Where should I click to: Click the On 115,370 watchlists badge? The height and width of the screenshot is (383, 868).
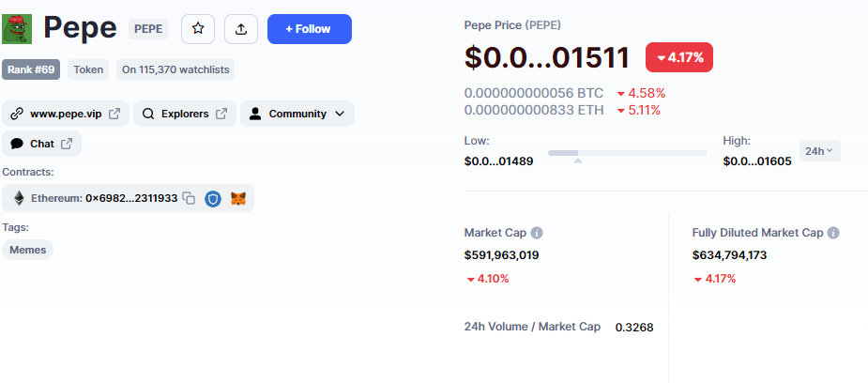(175, 69)
